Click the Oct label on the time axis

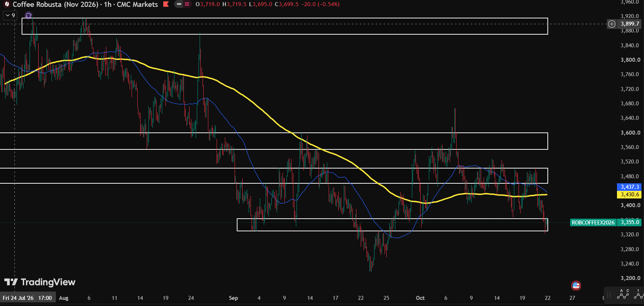coord(420,298)
